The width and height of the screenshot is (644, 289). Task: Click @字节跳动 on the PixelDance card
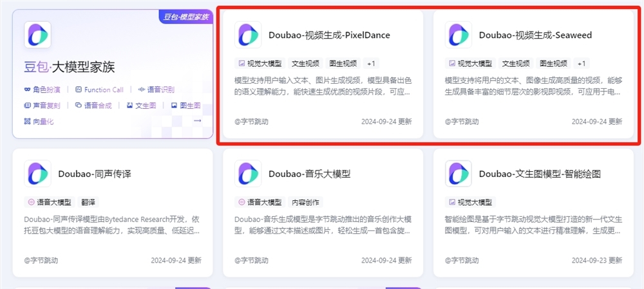(x=251, y=122)
